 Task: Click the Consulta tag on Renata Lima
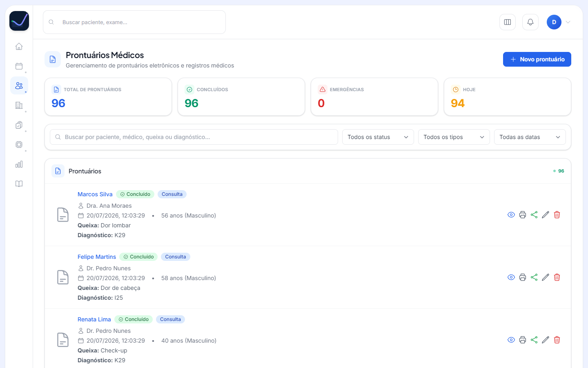click(170, 319)
